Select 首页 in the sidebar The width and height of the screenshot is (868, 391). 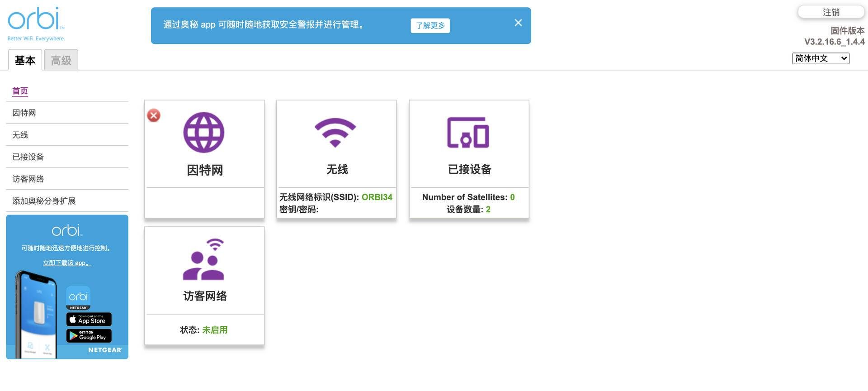point(20,91)
